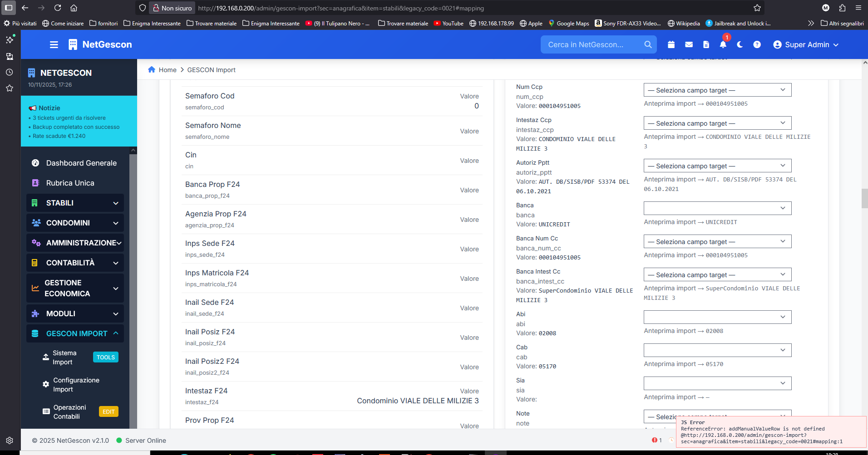This screenshot has width=868, height=455.
Task: Click the search magnifier icon
Action: point(648,44)
